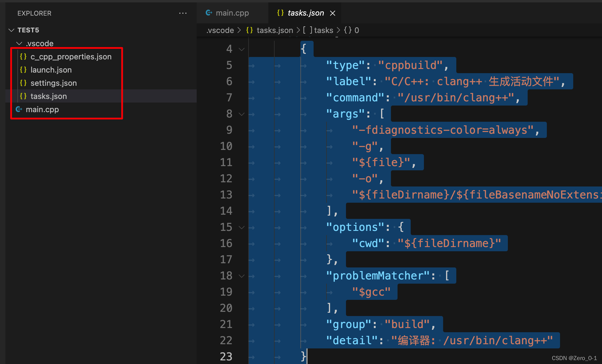Switch to the main.cpp editor tab

pos(232,13)
